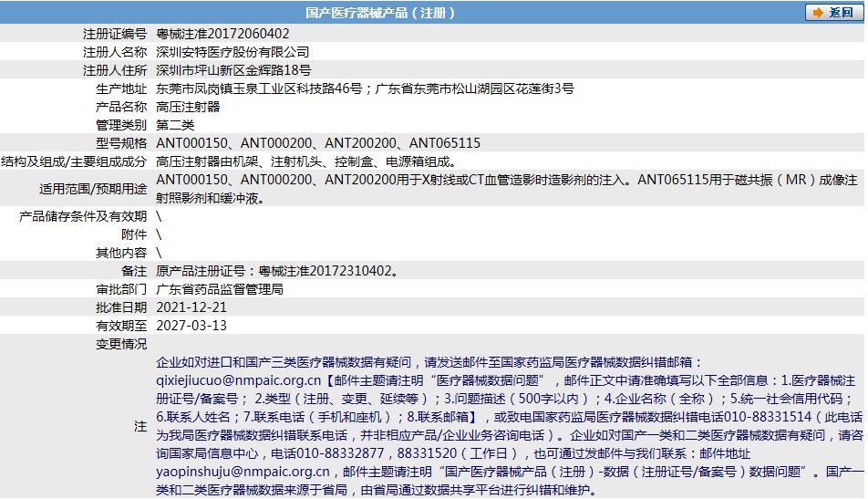This screenshot has width=868, height=499.
Task: Select production address starting with 东莞市凤岗镇
Action: pos(365,88)
